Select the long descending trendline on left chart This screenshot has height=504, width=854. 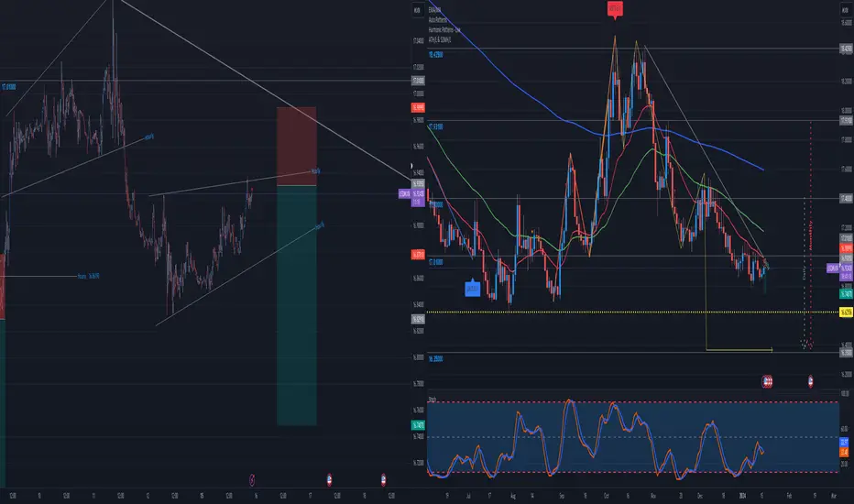pos(264,89)
